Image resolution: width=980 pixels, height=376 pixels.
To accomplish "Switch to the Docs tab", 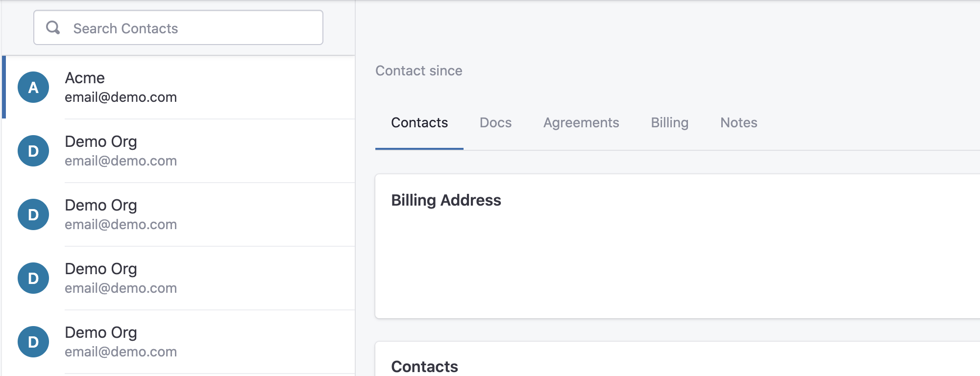I will point(495,122).
